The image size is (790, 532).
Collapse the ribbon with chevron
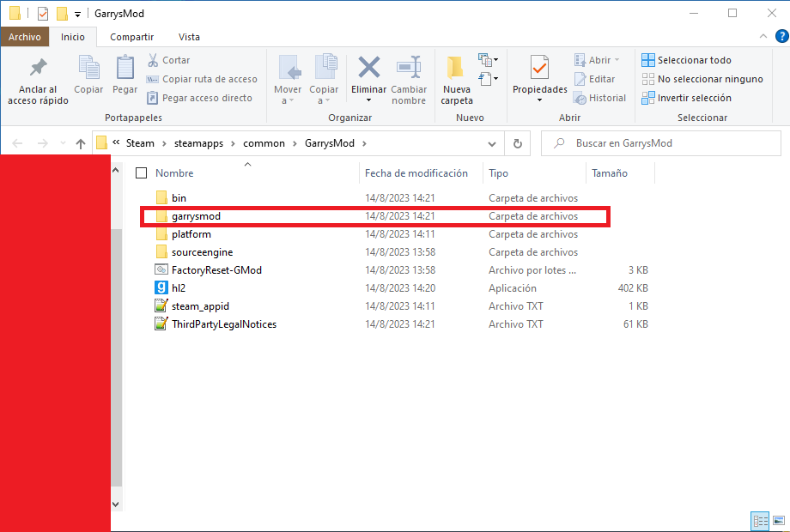pyautogui.click(x=763, y=36)
